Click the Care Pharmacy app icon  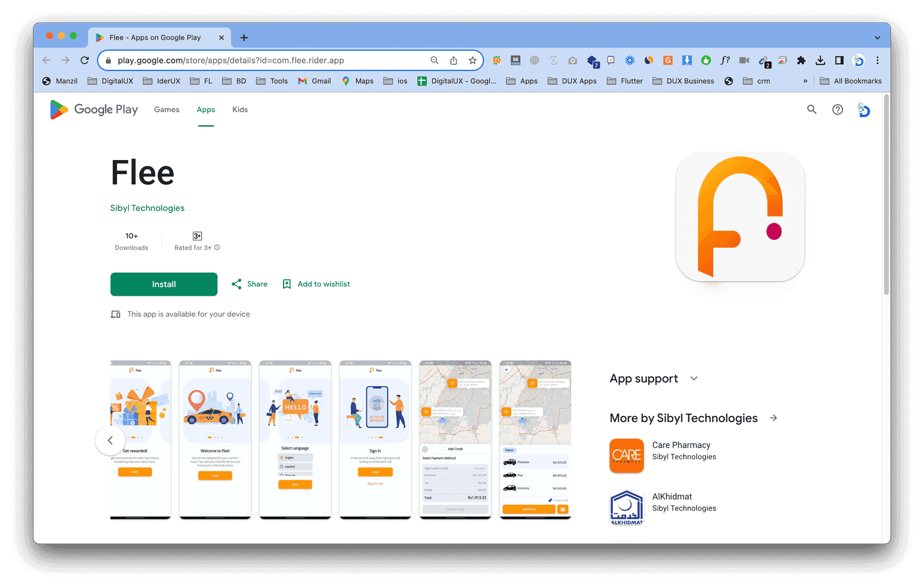click(x=627, y=456)
